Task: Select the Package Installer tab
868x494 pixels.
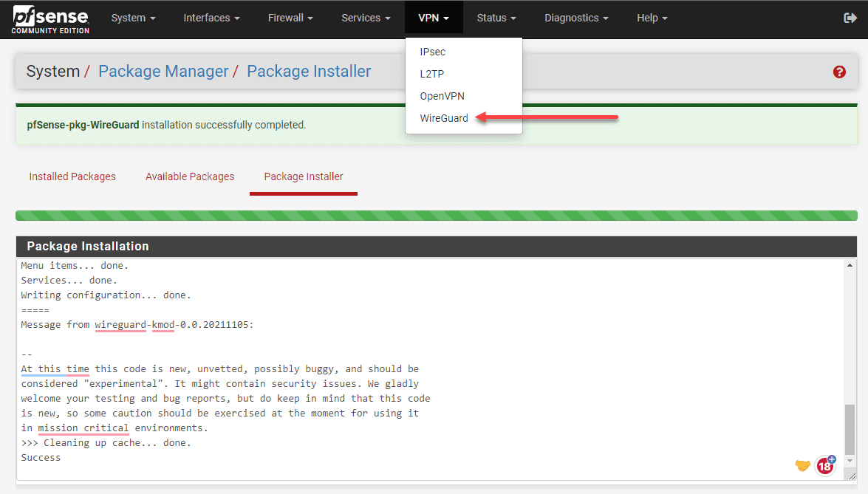Action: click(304, 176)
